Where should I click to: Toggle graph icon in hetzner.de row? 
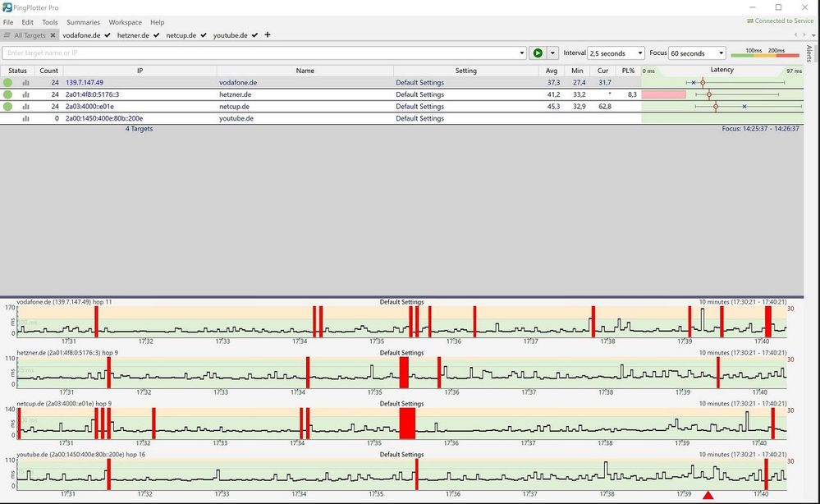pos(25,94)
